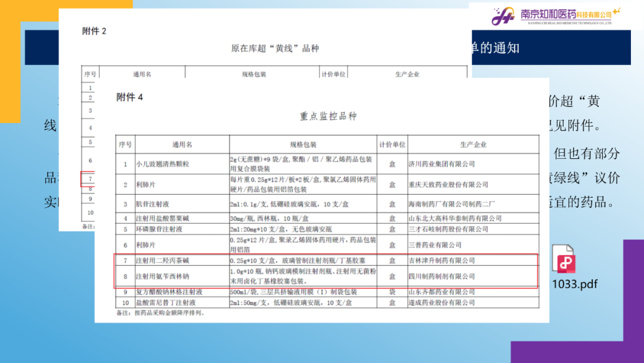This screenshot has height=363, width=644.
Task: Click the 序号 header in 附件 4 table
Action: coord(125,144)
